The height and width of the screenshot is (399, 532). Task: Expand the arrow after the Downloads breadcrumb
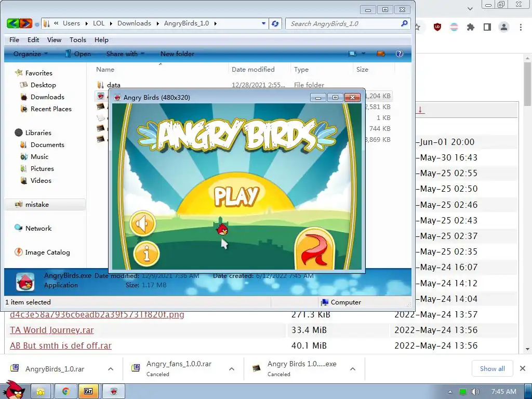[x=158, y=23]
